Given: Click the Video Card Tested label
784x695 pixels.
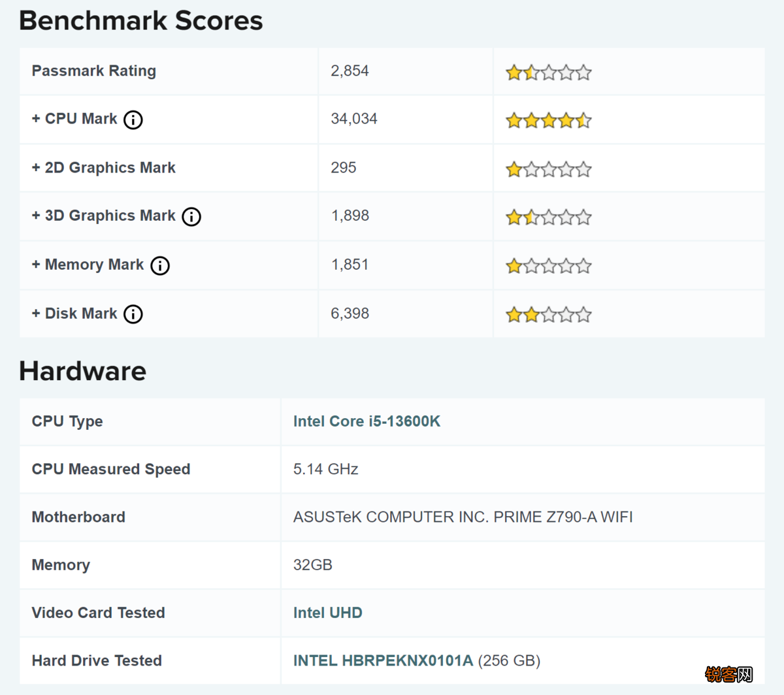Looking at the screenshot, I should coord(98,613).
